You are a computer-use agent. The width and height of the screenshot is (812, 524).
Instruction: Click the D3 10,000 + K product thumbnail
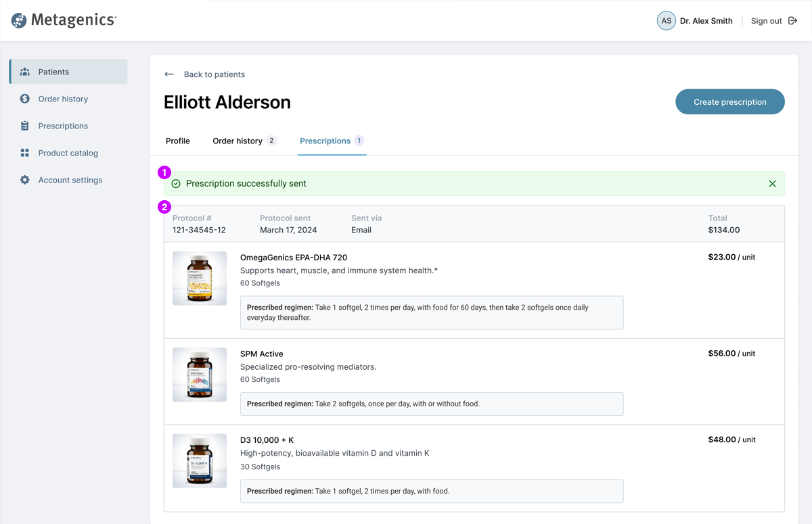200,461
